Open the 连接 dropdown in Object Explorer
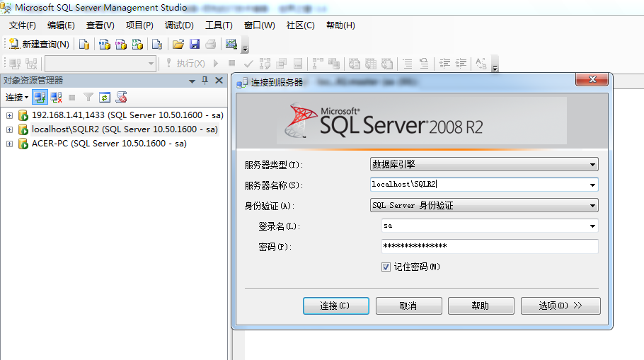The image size is (644, 360). pyautogui.click(x=17, y=98)
